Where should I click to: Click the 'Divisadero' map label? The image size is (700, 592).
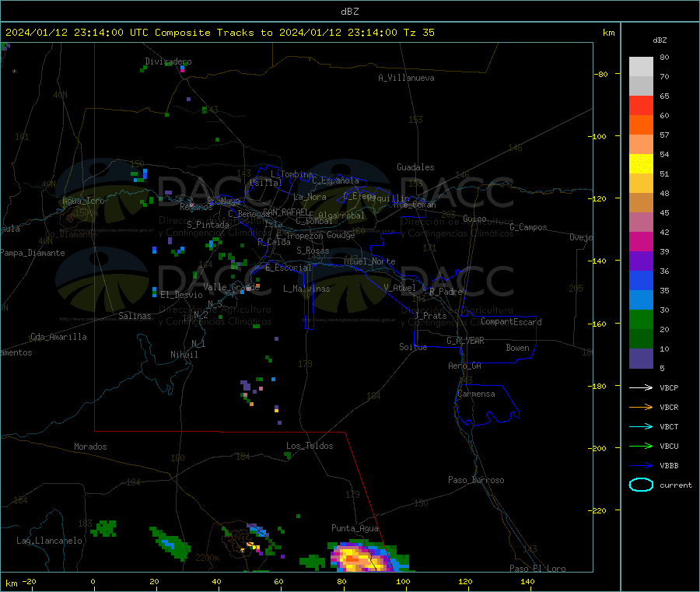(x=168, y=61)
